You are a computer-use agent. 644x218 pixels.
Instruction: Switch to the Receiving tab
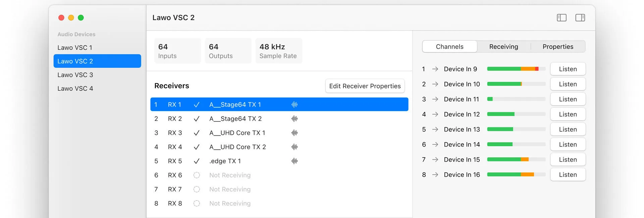coord(503,47)
